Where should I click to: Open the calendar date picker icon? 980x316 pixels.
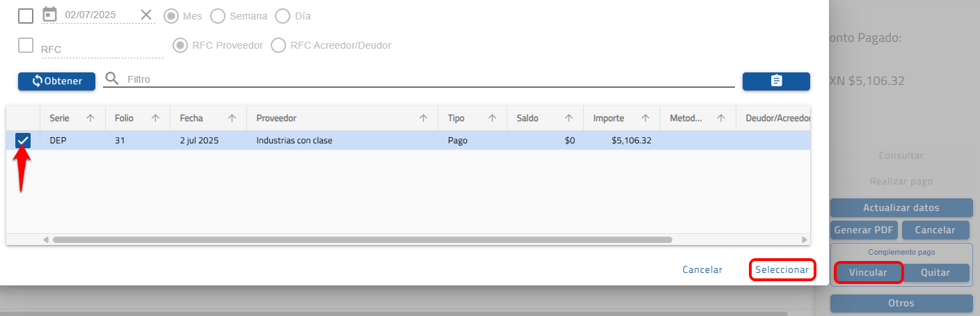pos(49,15)
